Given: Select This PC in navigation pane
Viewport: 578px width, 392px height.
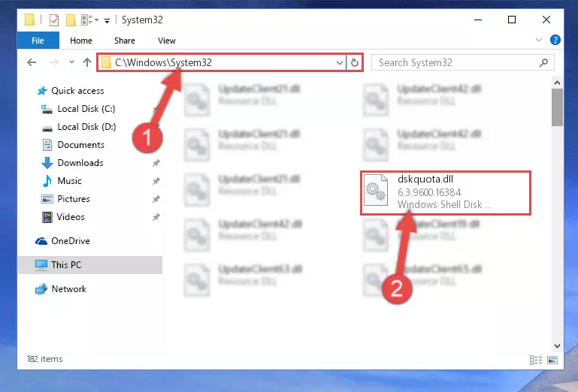Looking at the screenshot, I should tap(90, 265).
